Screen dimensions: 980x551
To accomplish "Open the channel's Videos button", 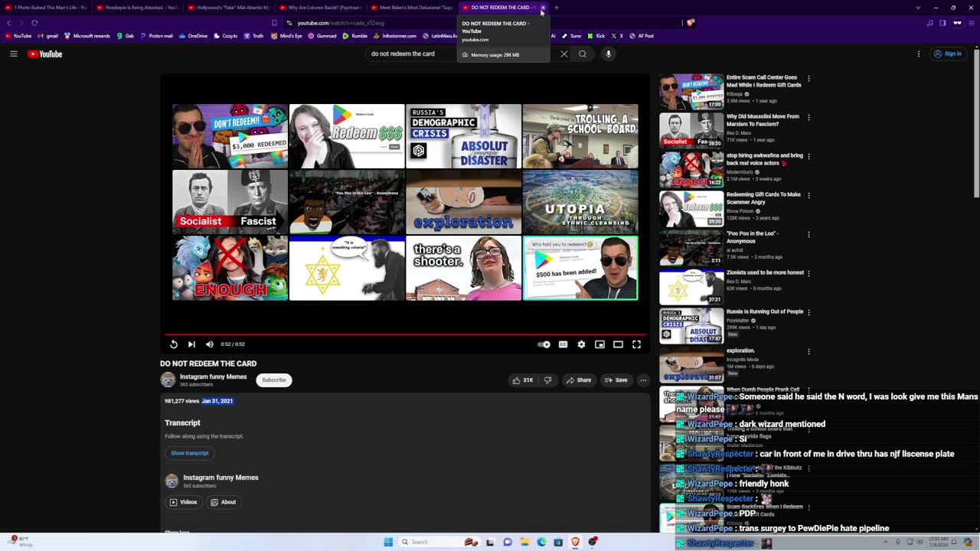I will click(184, 502).
